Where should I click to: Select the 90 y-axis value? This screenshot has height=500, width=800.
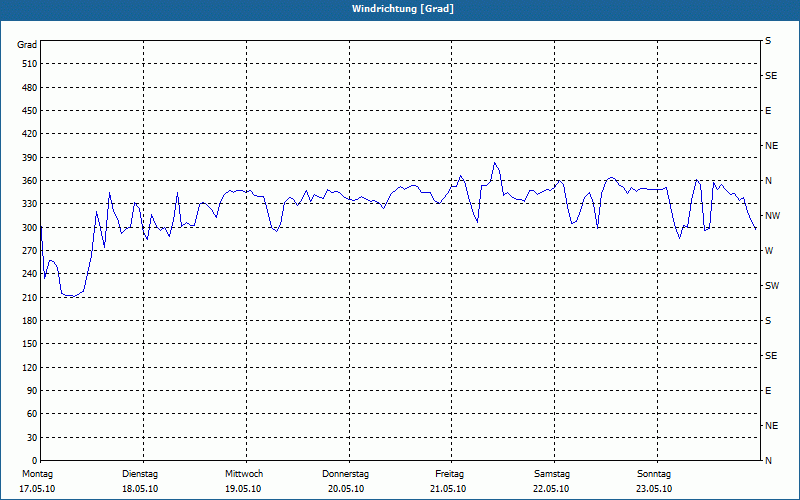tap(32, 391)
